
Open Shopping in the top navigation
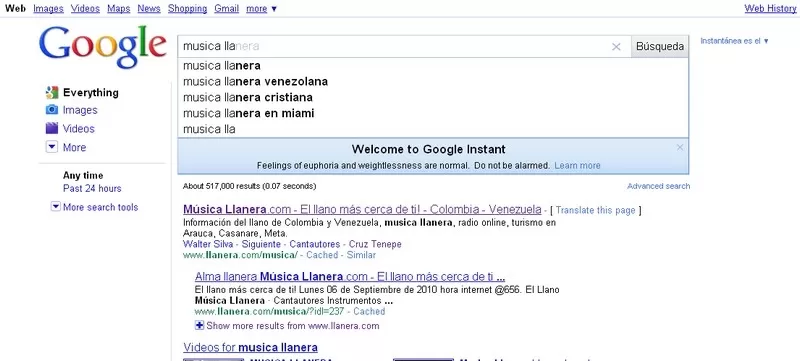(187, 9)
